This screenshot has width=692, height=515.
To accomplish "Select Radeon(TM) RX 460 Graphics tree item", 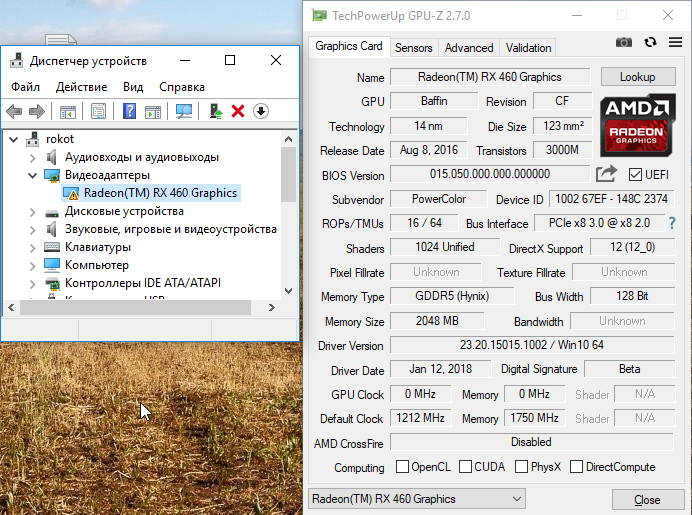I will 161,193.
